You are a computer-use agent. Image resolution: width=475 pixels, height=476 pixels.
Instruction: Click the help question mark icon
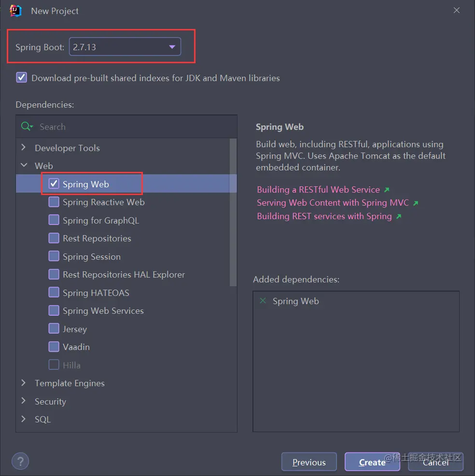(20, 461)
